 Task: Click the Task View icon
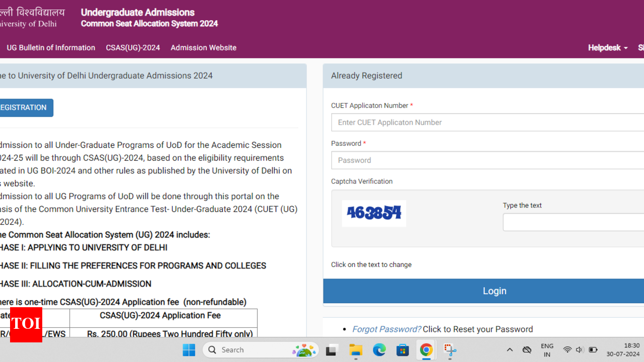pos(332,350)
